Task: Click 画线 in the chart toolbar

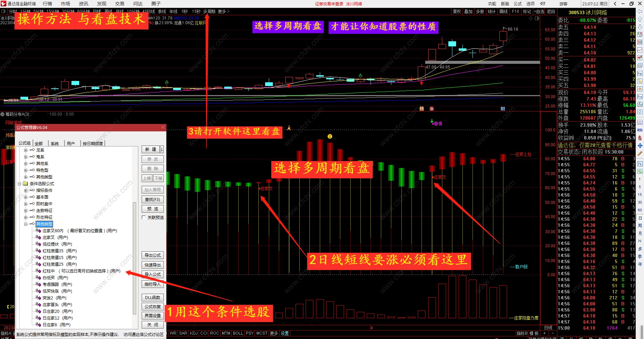Action: tap(504, 11)
